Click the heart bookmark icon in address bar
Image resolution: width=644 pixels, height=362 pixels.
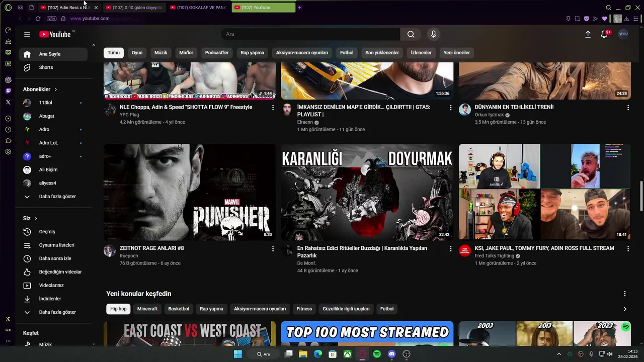[x=604, y=19]
